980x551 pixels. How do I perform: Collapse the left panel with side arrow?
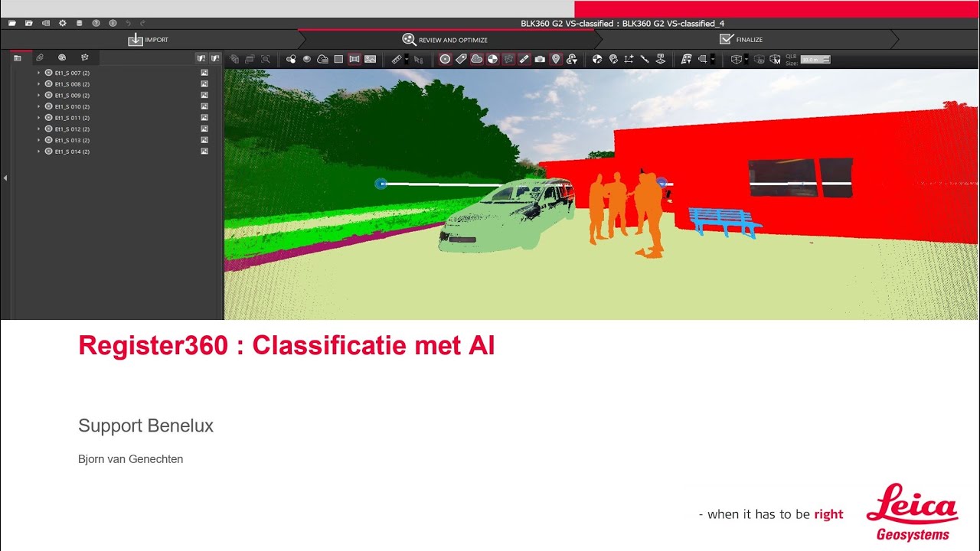tap(5, 178)
